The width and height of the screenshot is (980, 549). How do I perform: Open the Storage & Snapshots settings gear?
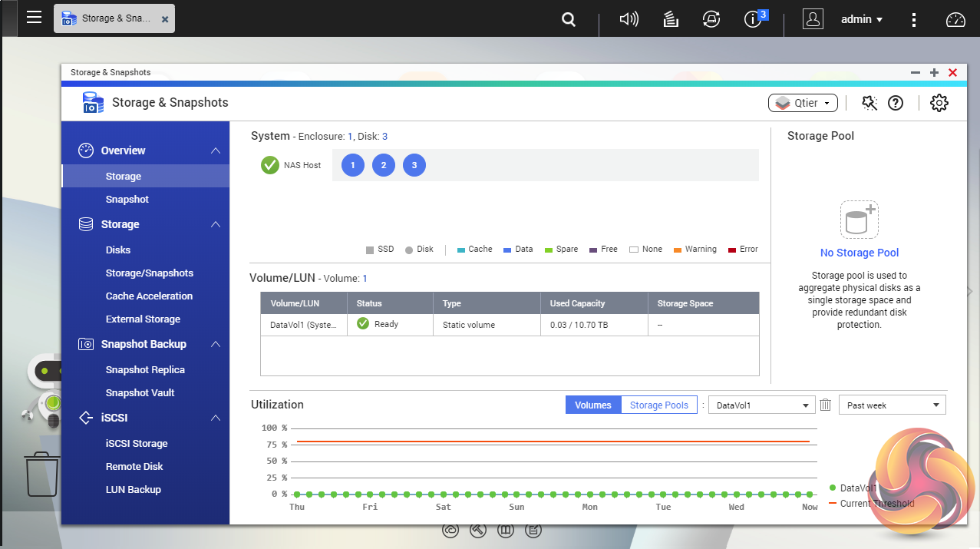pos(939,103)
